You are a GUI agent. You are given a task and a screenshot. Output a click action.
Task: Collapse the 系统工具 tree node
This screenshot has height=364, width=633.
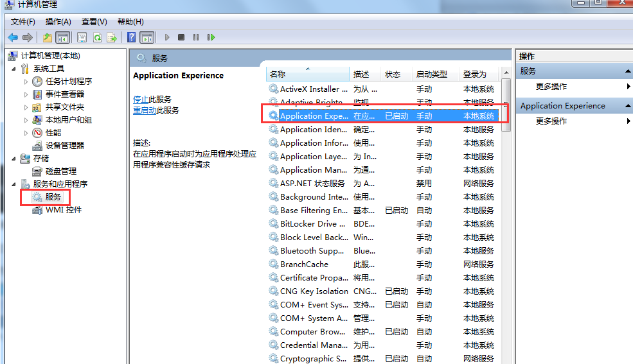[14, 69]
